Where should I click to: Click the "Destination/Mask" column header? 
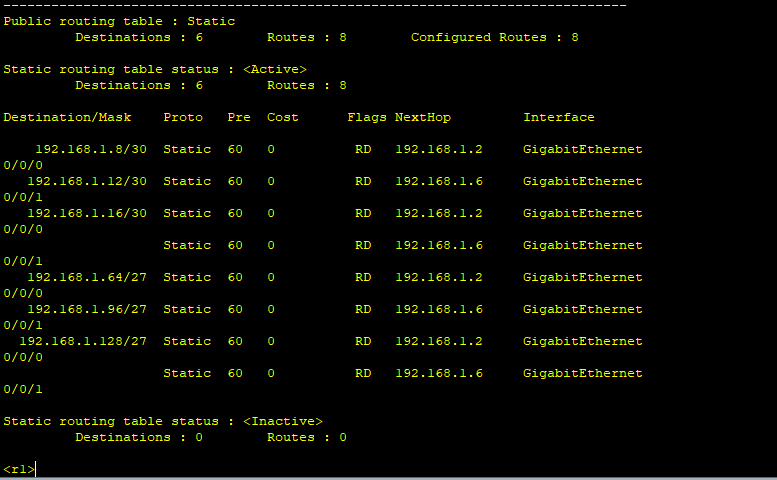click(67, 117)
